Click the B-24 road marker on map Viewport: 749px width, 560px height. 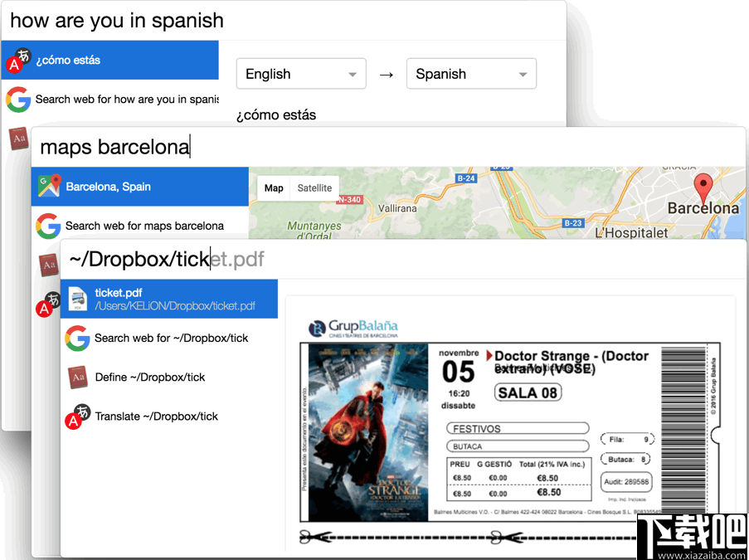click(x=466, y=178)
